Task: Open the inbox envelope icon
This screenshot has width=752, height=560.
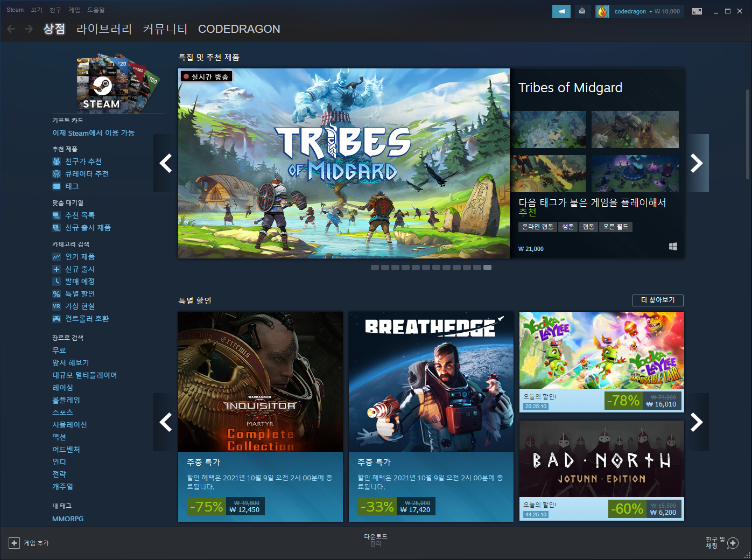Action: tap(582, 11)
